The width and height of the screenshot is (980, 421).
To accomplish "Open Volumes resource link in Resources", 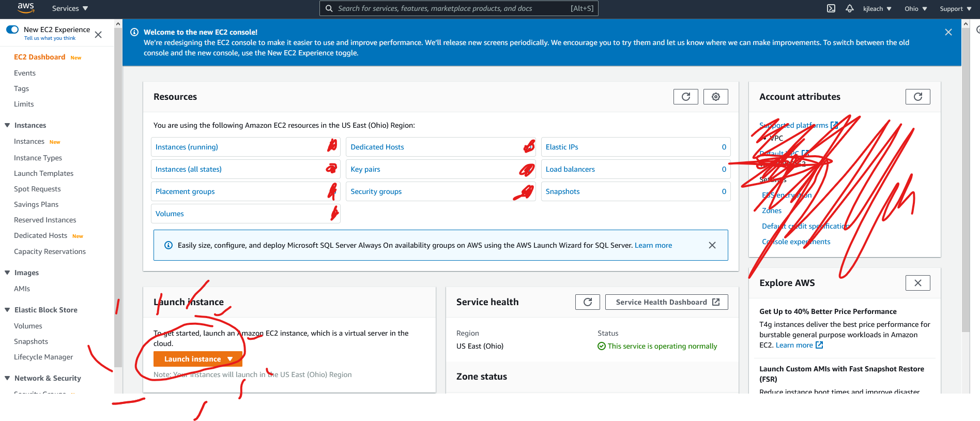I will click(x=170, y=214).
